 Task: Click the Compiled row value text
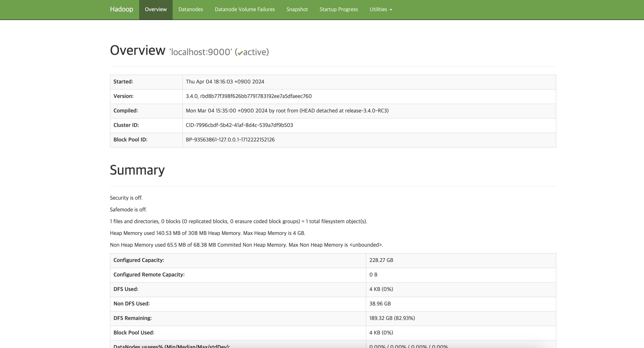[287, 111]
